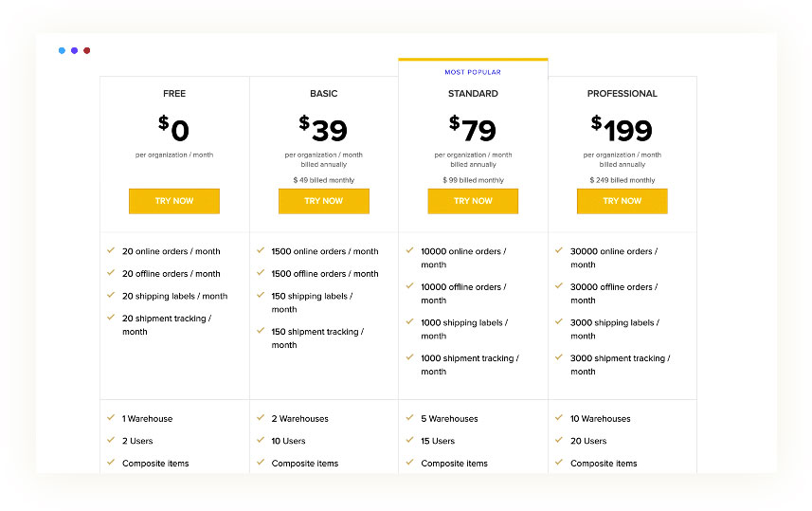Image resolution: width=812 pixels, height=511 pixels.
Task: Click Try Now under the Professional plan
Action: coord(622,201)
